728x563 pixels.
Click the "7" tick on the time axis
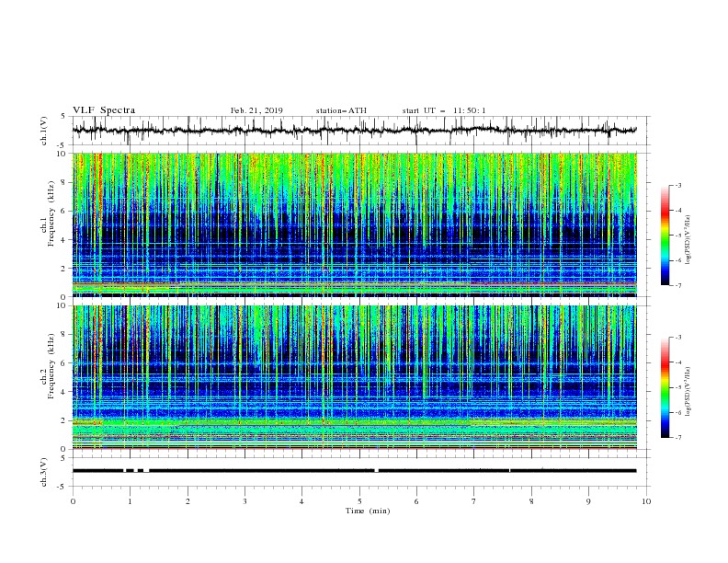pos(474,501)
